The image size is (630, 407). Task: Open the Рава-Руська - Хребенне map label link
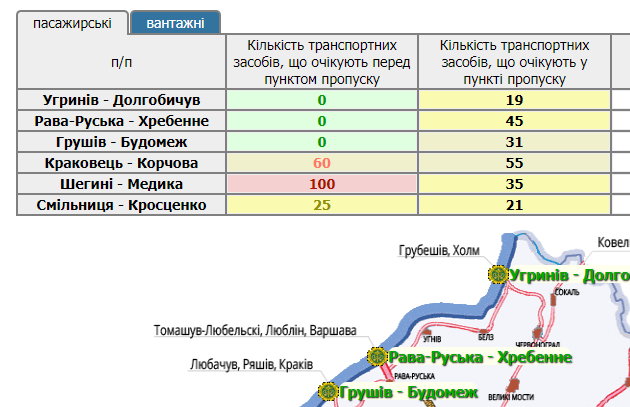pyautogui.click(x=480, y=358)
